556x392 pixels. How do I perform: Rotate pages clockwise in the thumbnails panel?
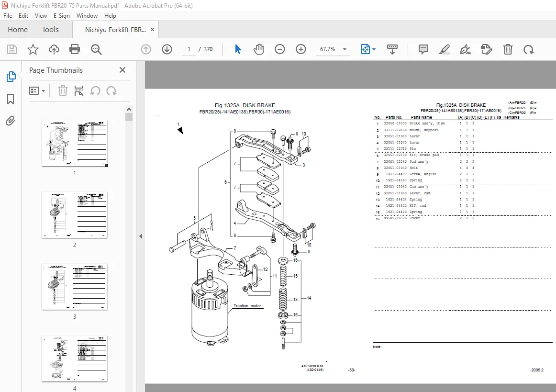(111, 91)
